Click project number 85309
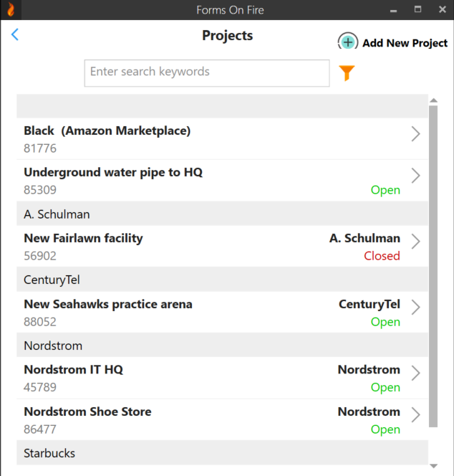 [x=40, y=190]
